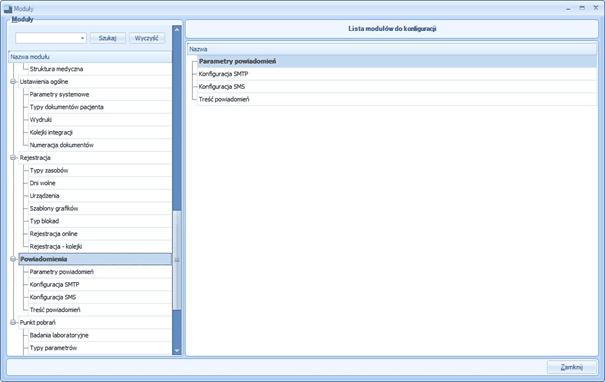Screen dimensions: 605x382
Task: Select Konfiguracja SMS in the left tree
Action: click(53, 297)
